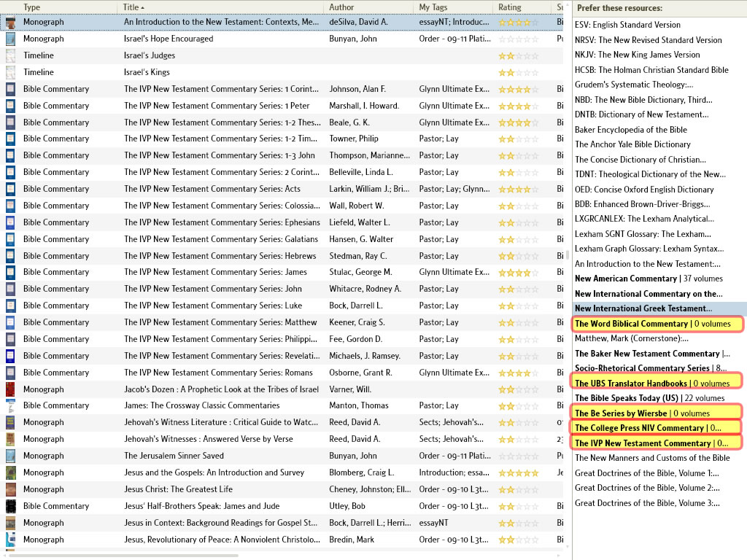Click the essayNT tag on Jesus in Context row

433,523
